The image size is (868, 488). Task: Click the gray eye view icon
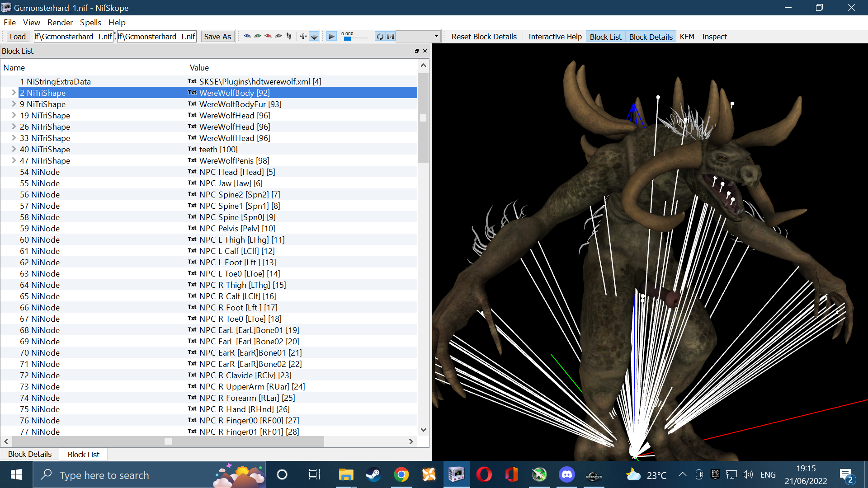click(278, 36)
